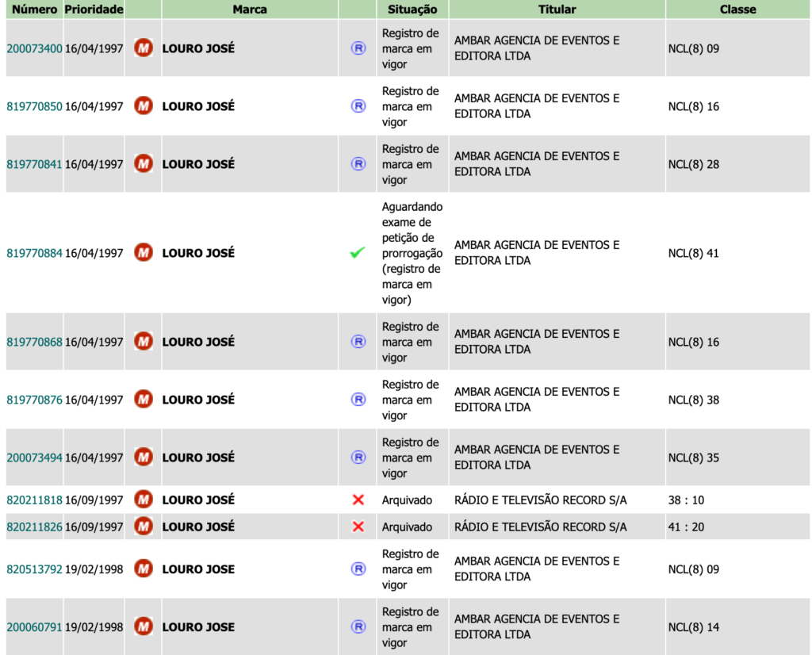Screen dimensions: 812x655
Task: Click the Classe column header
Action: pos(738,10)
